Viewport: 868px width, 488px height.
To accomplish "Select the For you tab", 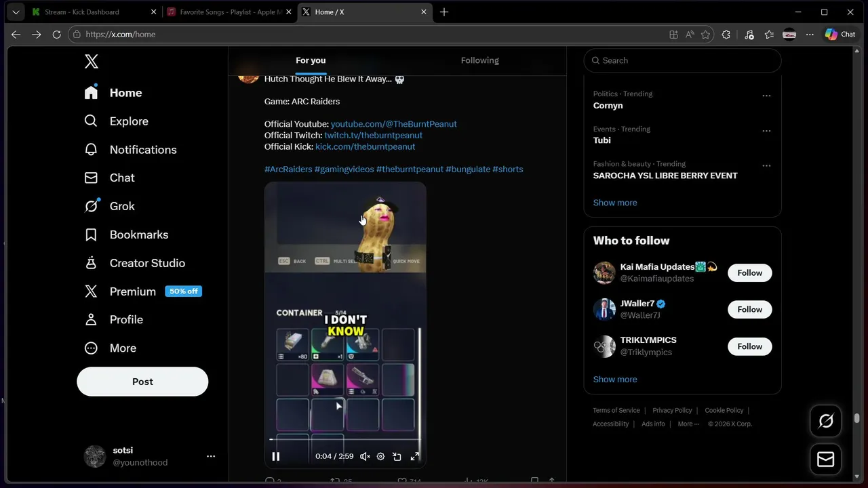I will click(x=311, y=60).
